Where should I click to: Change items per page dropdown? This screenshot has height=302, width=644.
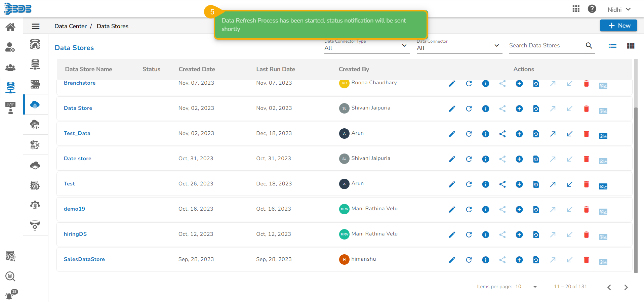(x=526, y=287)
